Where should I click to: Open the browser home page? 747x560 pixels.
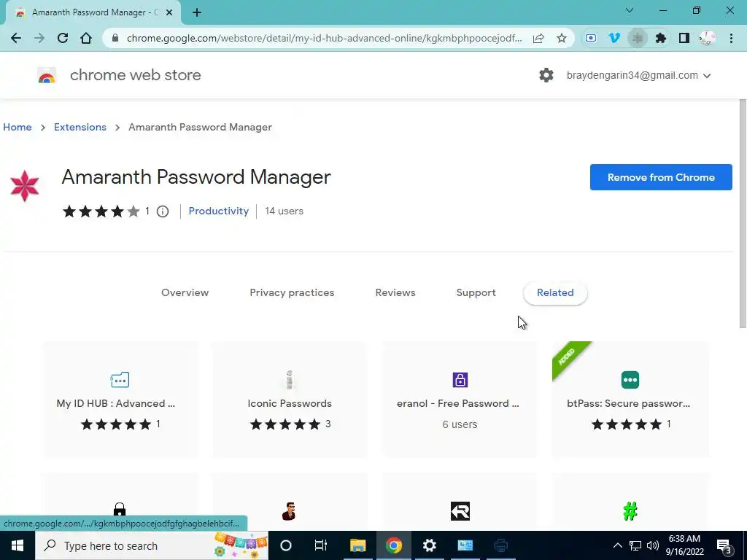click(86, 38)
